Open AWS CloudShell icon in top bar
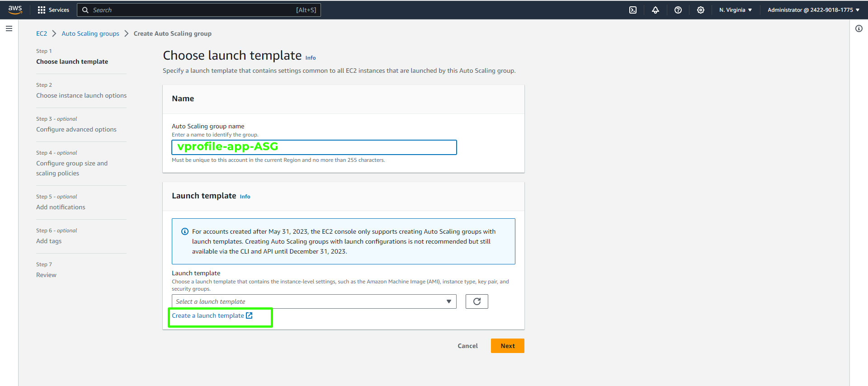The image size is (868, 386). tap(633, 10)
